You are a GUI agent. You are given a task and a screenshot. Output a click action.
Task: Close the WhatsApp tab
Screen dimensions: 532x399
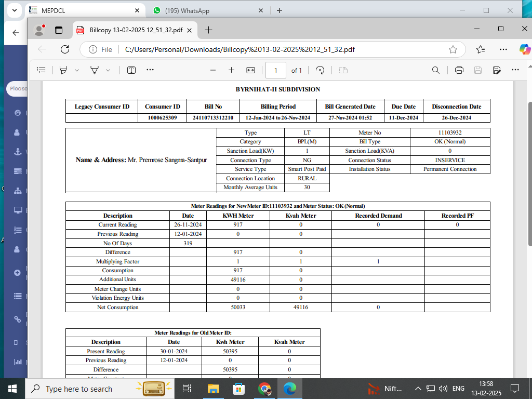[x=261, y=10]
